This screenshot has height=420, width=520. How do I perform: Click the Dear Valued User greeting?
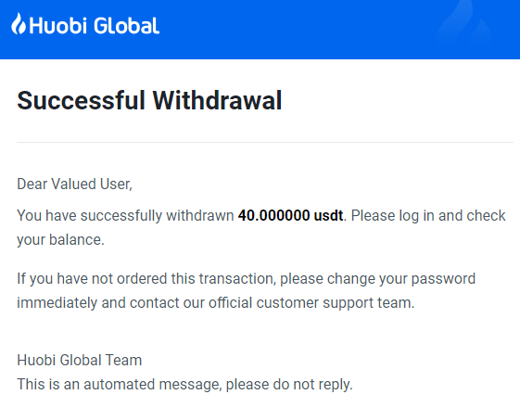click(x=75, y=185)
